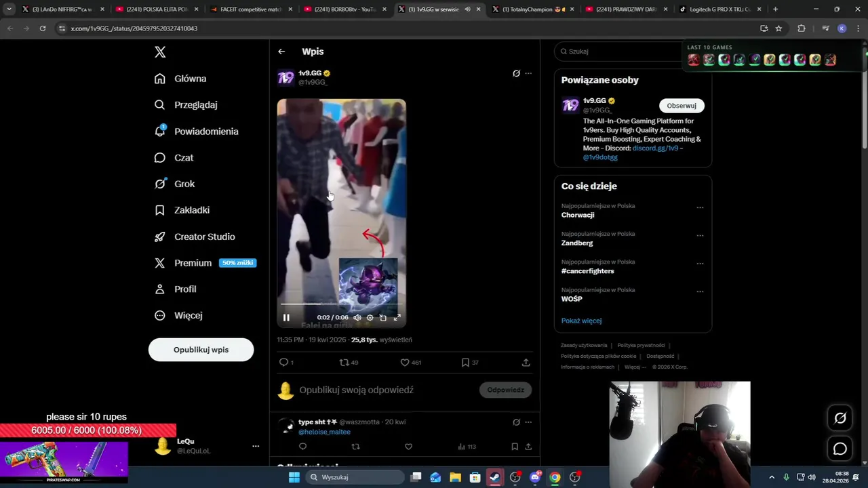Open Więcej footer dropdown

(x=635, y=367)
